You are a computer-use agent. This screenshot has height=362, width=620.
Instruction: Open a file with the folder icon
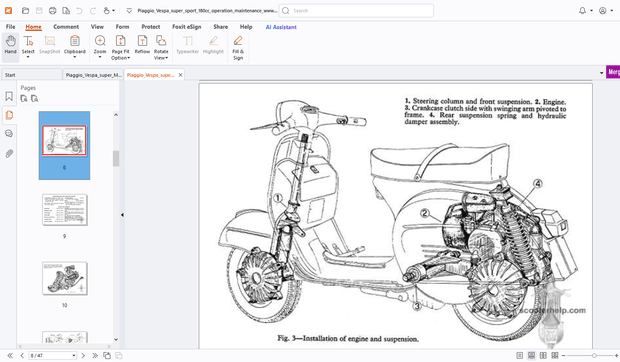coord(25,11)
